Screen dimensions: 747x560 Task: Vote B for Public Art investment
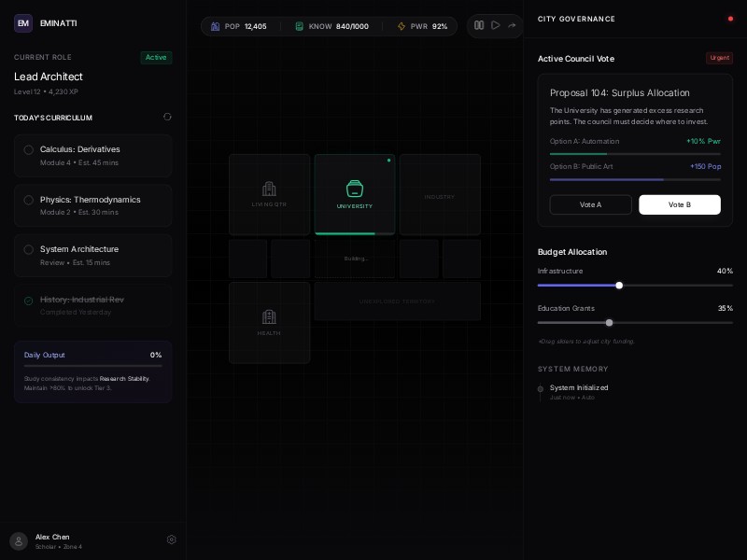(680, 204)
